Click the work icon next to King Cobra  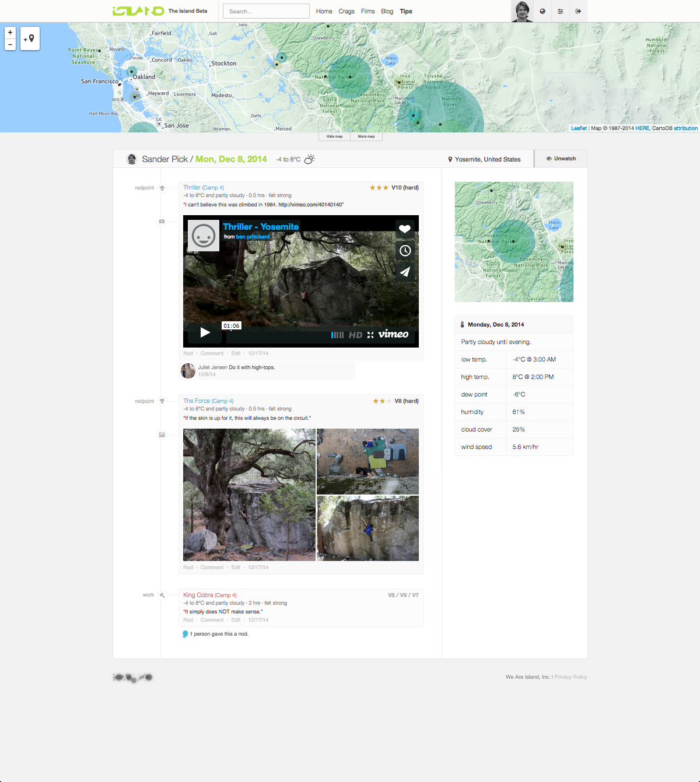(x=162, y=595)
